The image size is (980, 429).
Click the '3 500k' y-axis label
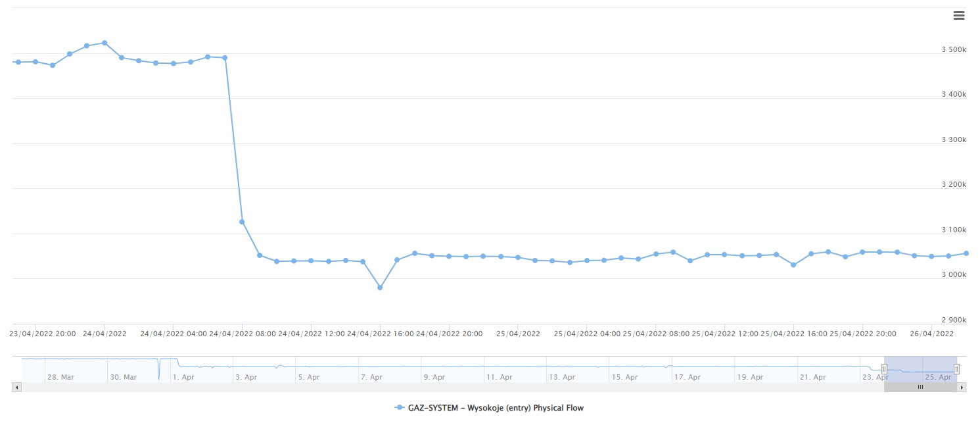coord(954,50)
